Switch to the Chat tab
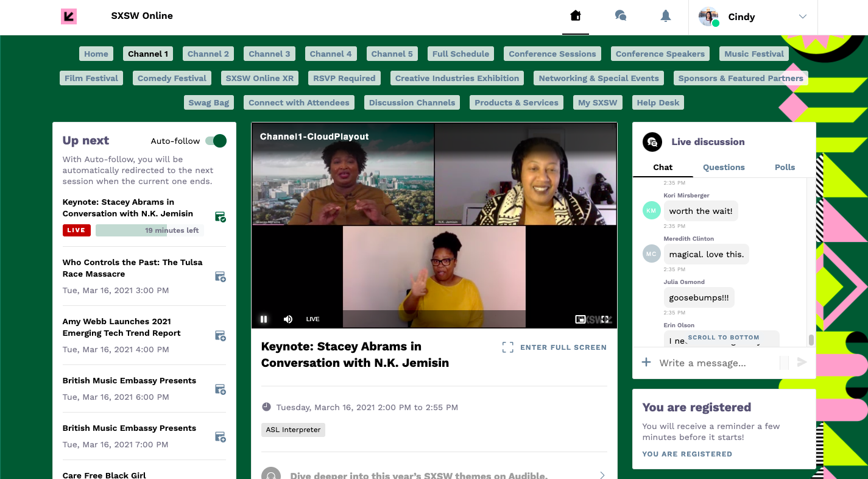Viewport: 868px width, 479px height. [663, 167]
